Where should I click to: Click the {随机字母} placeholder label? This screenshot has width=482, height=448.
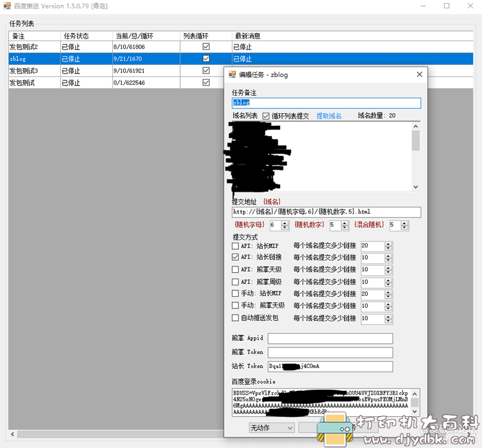[249, 225]
